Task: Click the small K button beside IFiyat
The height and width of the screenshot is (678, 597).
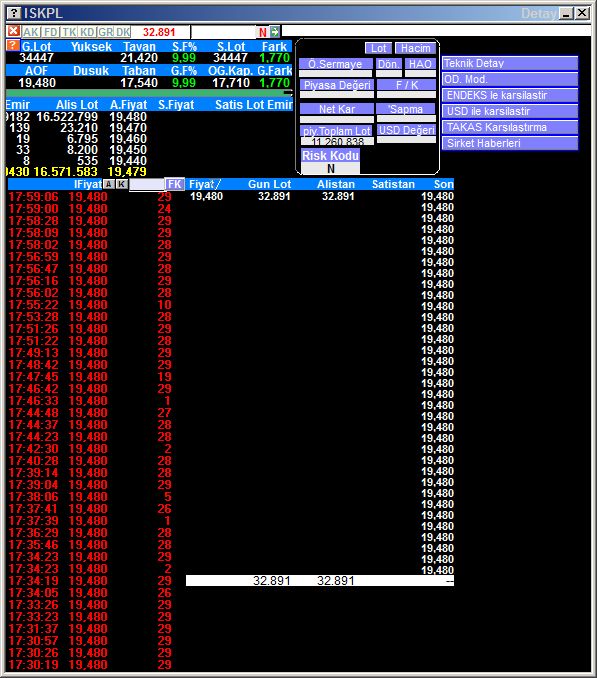Action: 122,184
